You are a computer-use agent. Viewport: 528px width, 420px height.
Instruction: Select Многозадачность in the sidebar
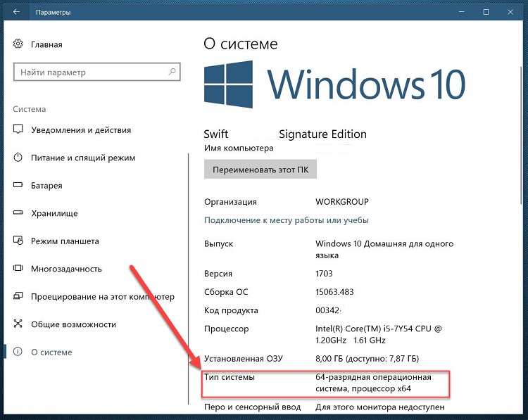(x=66, y=269)
